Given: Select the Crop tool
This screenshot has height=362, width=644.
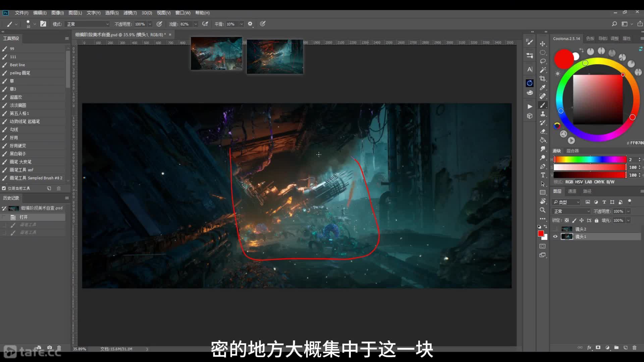Looking at the screenshot, I should (x=542, y=79).
